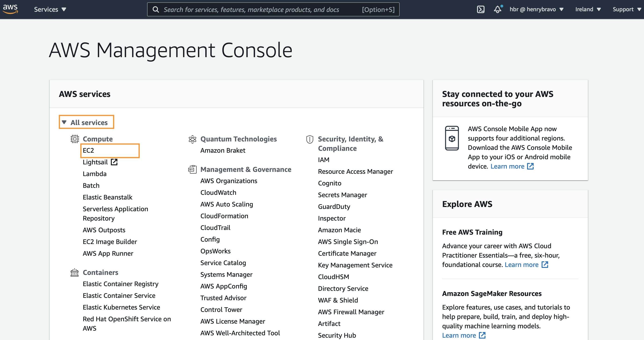644x340 pixels.
Task: Open AWS Organizations
Action: click(229, 181)
